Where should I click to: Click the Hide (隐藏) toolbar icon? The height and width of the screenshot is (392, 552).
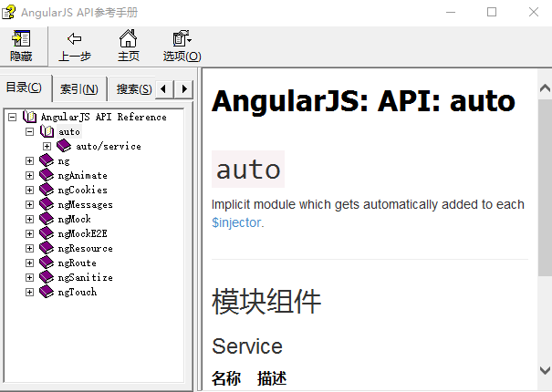click(20, 38)
